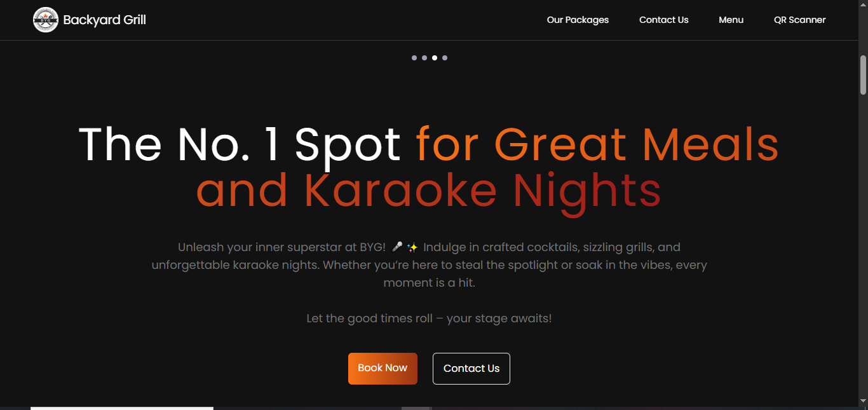Screen dimensions: 868x410
Task: Click the scrollbar up arrow
Action: click(863, 5)
